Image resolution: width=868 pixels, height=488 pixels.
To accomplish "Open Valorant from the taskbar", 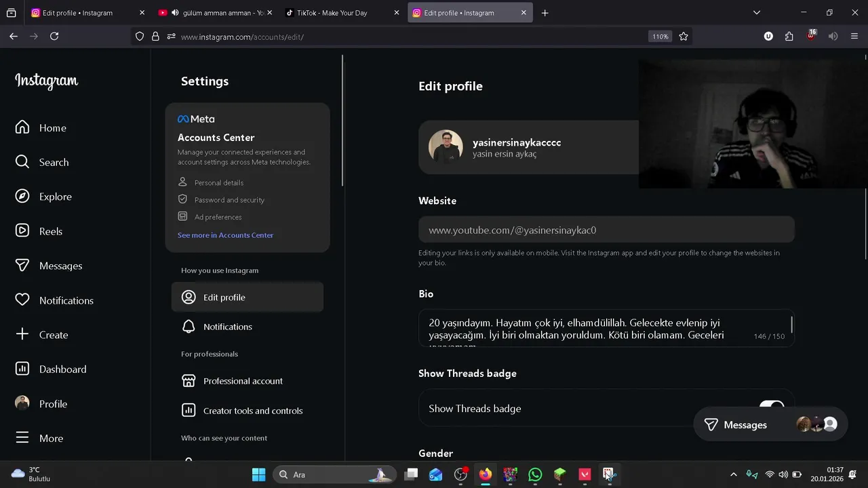I will (585, 474).
